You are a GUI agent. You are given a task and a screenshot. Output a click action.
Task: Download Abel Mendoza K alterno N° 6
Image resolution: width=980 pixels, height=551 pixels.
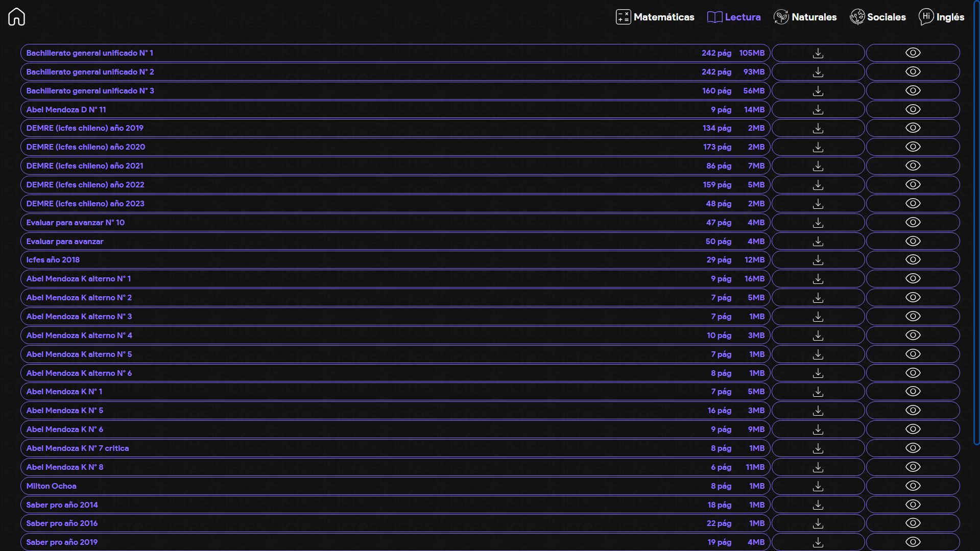[818, 373]
